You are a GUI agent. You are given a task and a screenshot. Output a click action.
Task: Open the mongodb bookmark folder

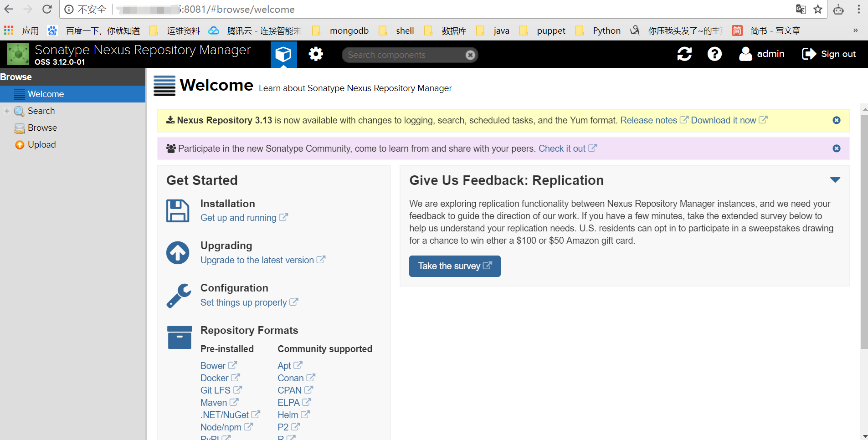[x=341, y=31]
